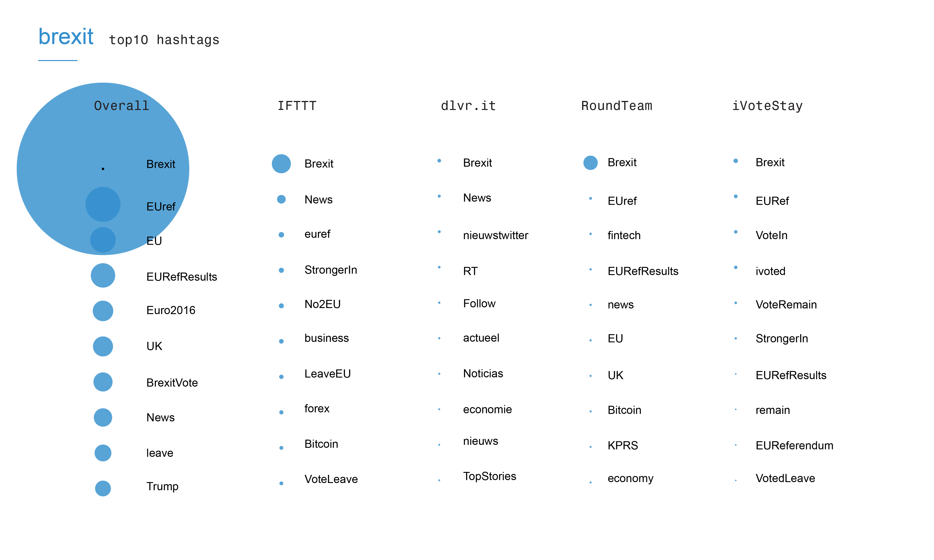The height and width of the screenshot is (560, 934).
Task: Click the Euro2016 bubble in Overall
Action: [103, 311]
